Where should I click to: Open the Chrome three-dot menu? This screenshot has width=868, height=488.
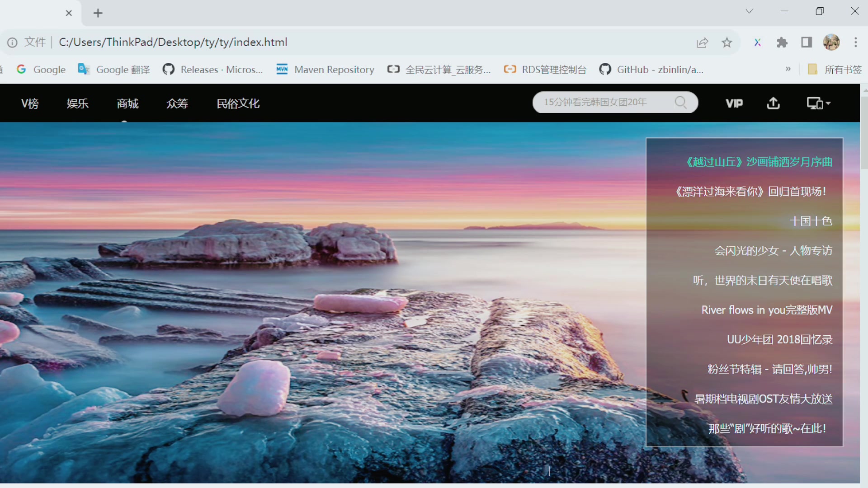click(x=856, y=42)
